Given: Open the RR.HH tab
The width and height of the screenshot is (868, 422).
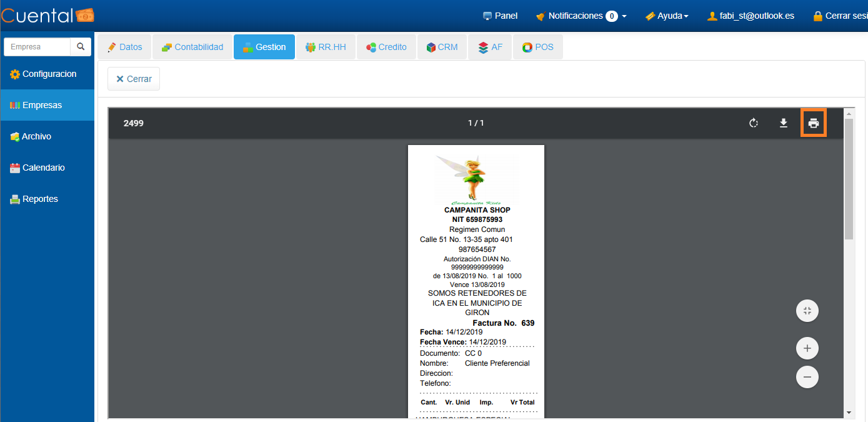Looking at the screenshot, I should pos(326,47).
